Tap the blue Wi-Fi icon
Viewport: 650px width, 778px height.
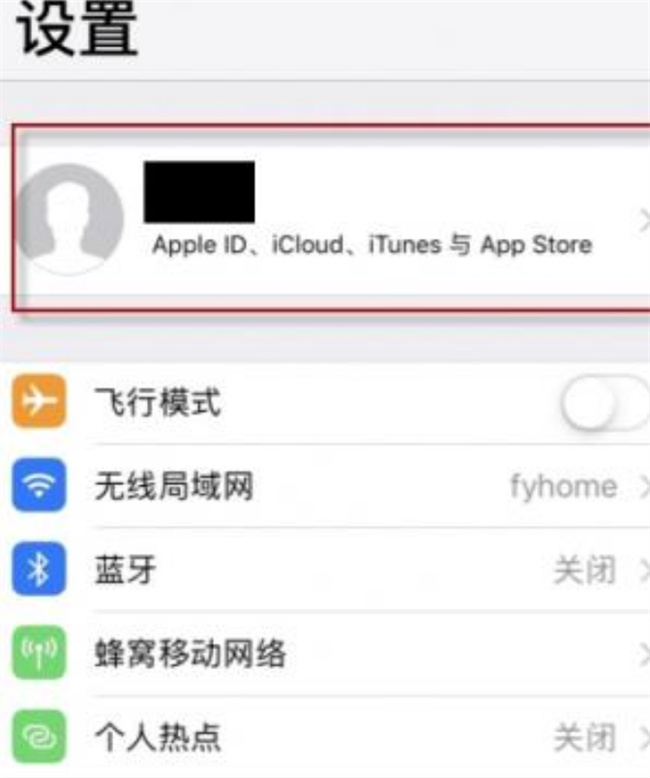click(39, 485)
